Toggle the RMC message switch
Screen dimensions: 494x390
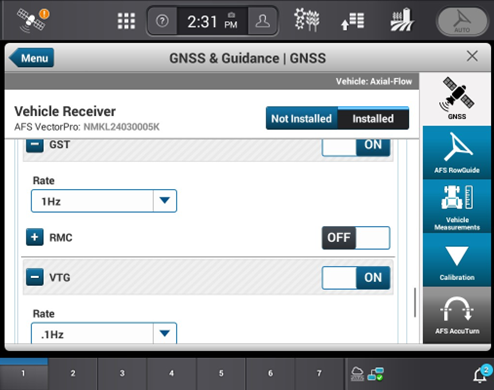coord(356,238)
